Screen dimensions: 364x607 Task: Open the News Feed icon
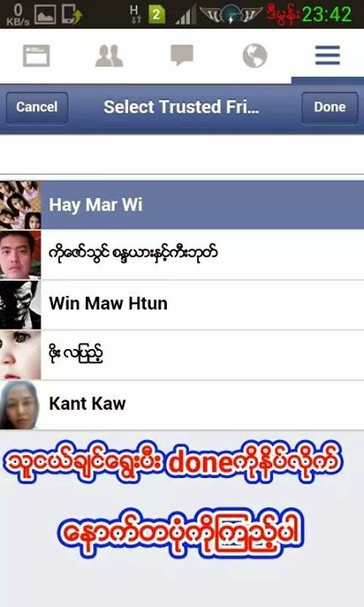pos(36,56)
